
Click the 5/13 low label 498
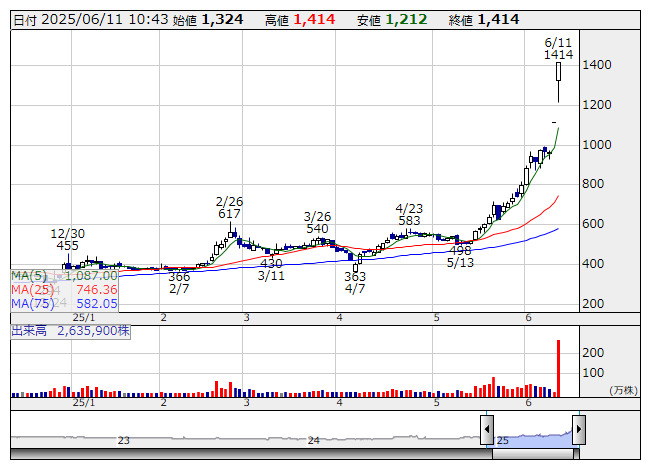point(460,250)
